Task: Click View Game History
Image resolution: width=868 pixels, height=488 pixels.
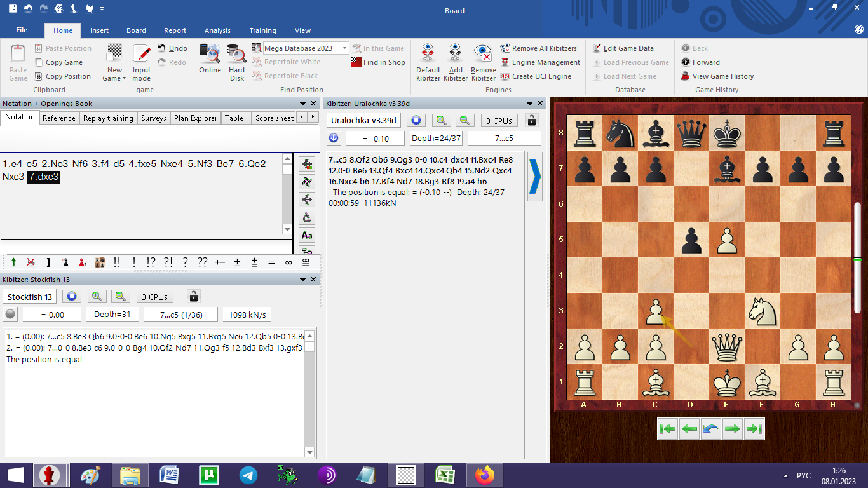Action: pos(717,76)
